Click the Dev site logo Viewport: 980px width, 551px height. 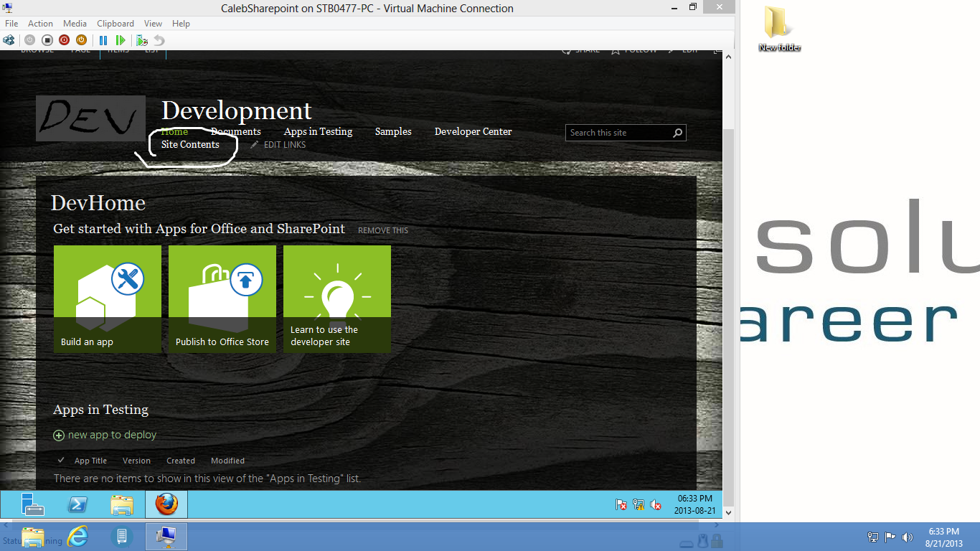tap(90, 118)
